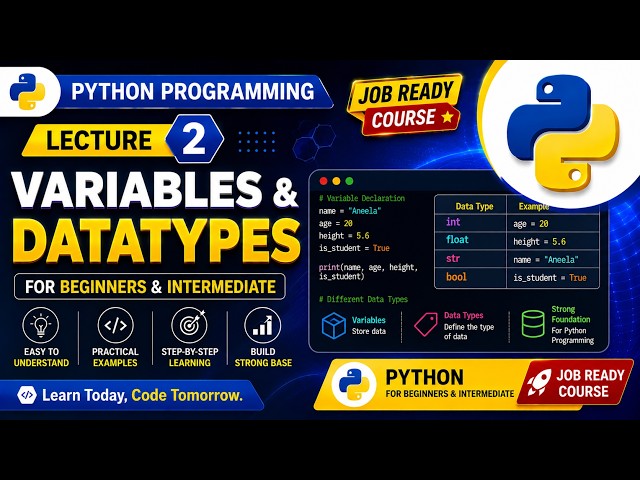Click bottom banner subtitle FOR BEGINNERS & INTERMEDIATE
Image resolution: width=640 pixels, height=480 pixels.
(x=450, y=394)
